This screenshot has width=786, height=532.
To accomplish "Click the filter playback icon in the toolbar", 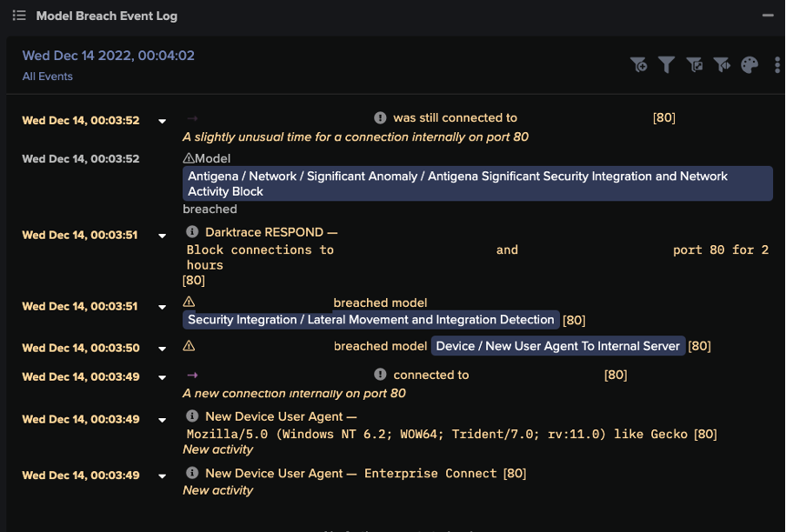I will tap(722, 64).
